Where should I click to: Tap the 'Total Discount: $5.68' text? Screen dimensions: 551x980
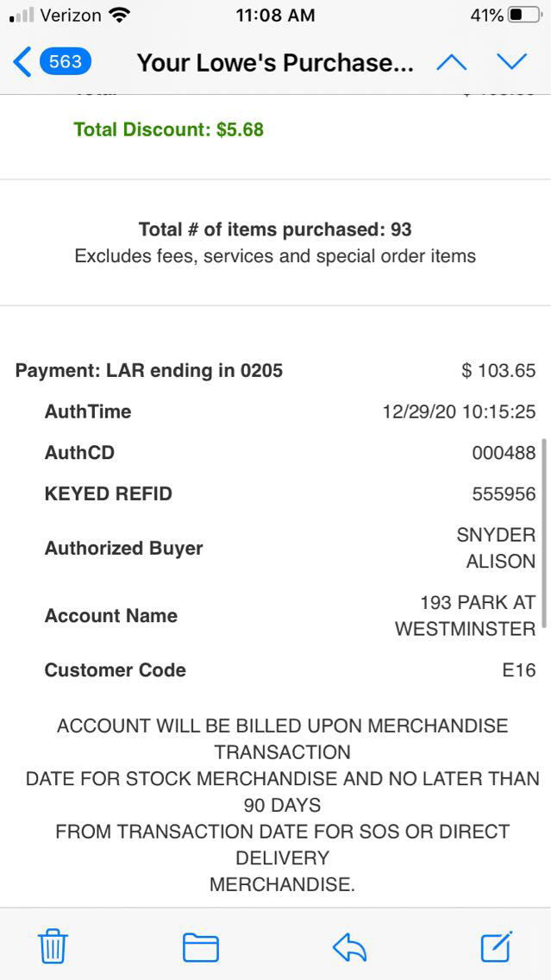169,129
